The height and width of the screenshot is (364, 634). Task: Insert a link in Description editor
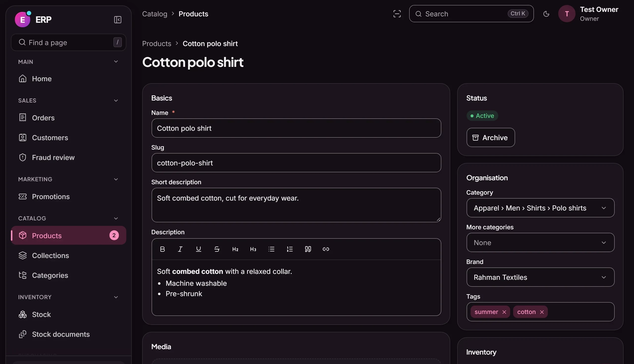[x=326, y=249]
